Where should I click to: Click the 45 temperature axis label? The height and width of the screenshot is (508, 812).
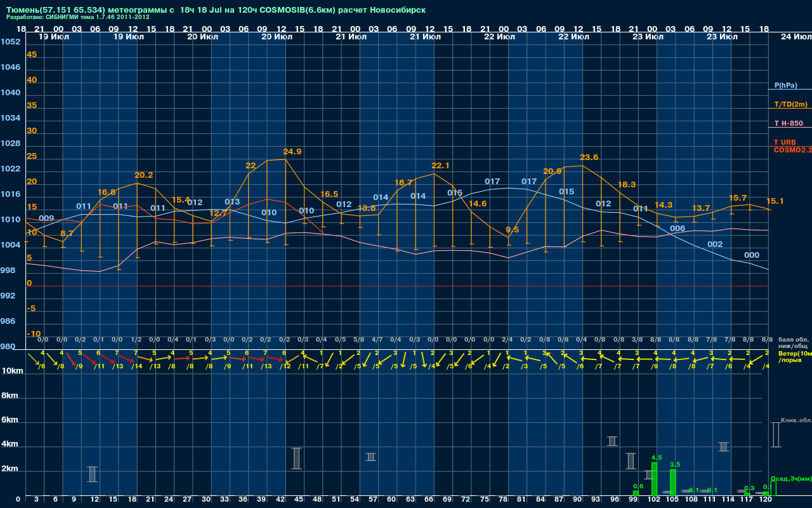point(32,55)
